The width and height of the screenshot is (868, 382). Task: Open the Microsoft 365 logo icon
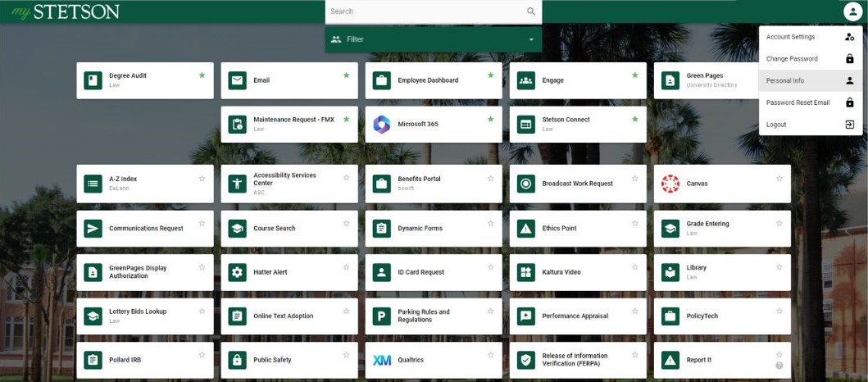click(382, 124)
